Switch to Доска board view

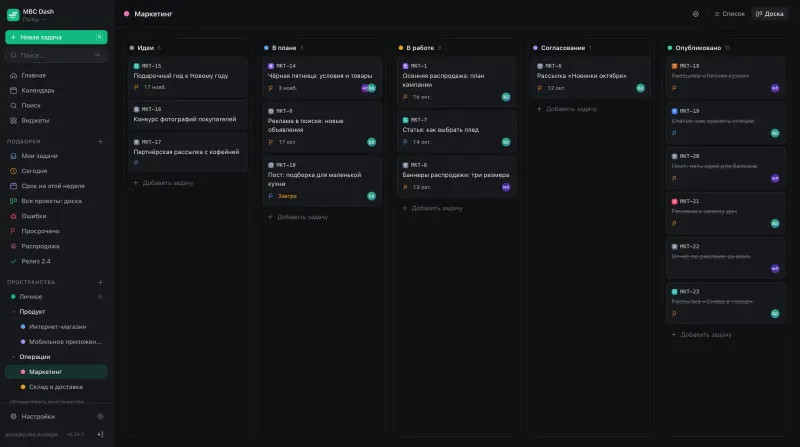pyautogui.click(x=769, y=14)
